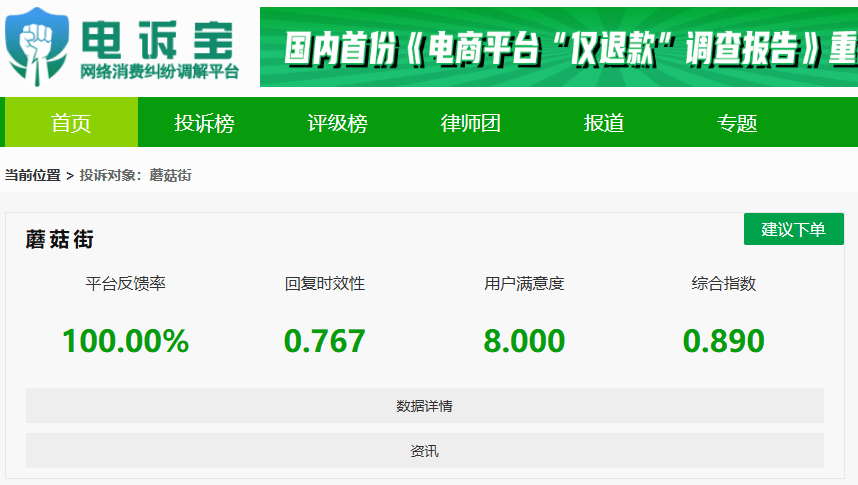The width and height of the screenshot is (858, 485).
Task: Click the 电诉宝 shield fist logo
Action: point(37,47)
